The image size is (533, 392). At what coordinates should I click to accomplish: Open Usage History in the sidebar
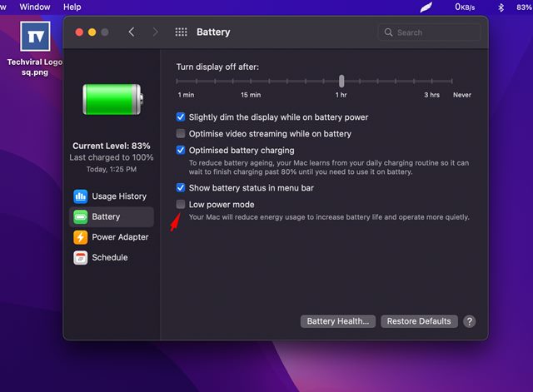pos(111,196)
